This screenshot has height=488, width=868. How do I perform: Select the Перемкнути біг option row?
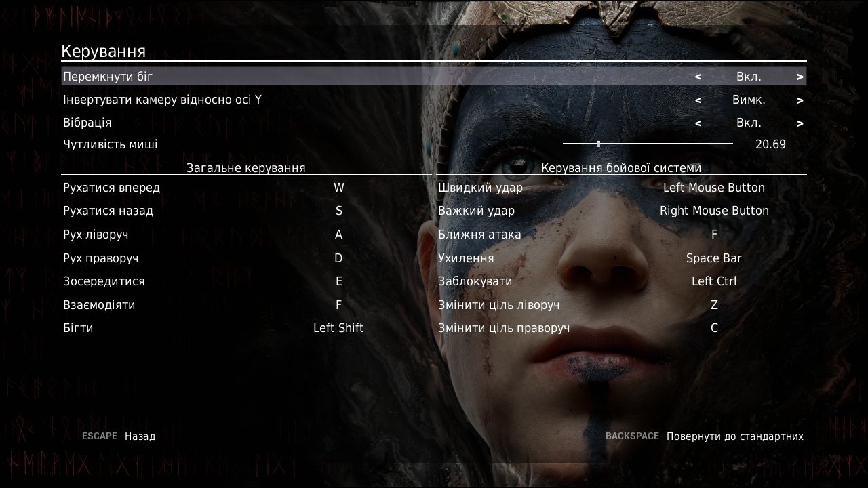click(x=434, y=76)
